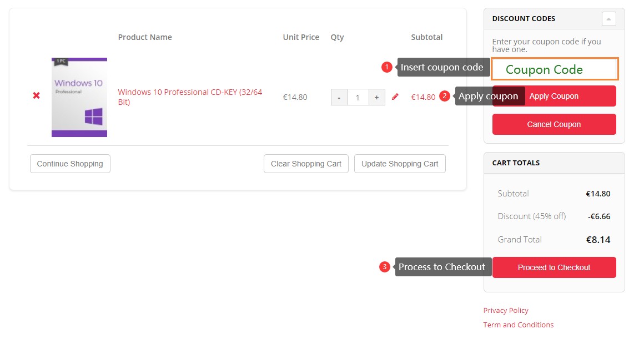Click the step 2 red circle marker

444,95
